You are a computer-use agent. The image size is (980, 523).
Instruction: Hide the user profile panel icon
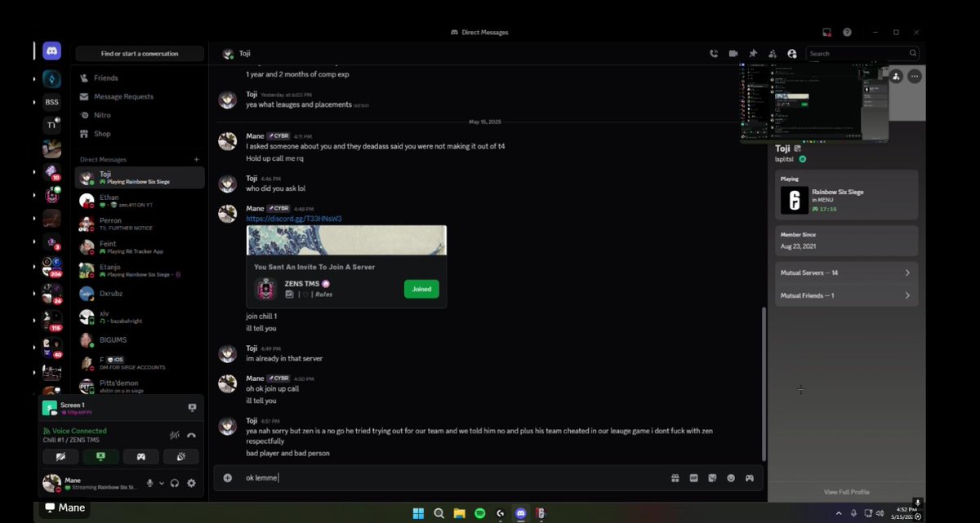(x=791, y=54)
